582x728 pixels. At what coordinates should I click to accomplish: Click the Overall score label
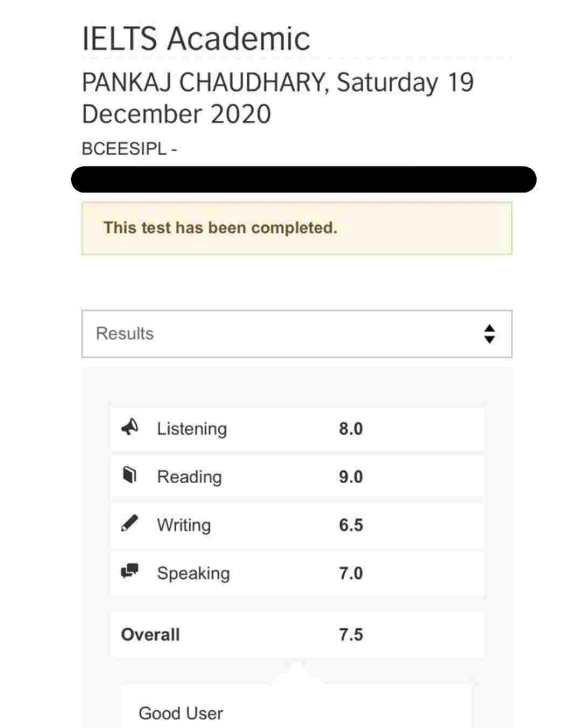click(x=150, y=635)
